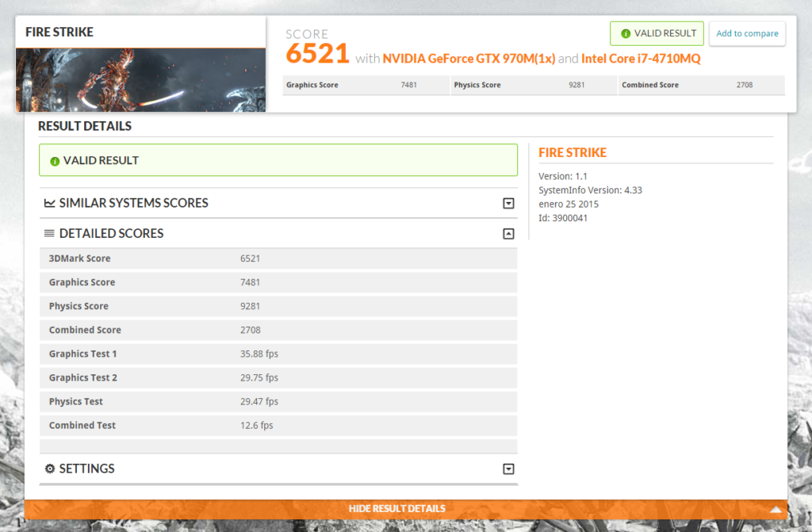The image size is (812, 532).
Task: Click the Combined Test row showing 12.6 fps
Action: coord(278,425)
